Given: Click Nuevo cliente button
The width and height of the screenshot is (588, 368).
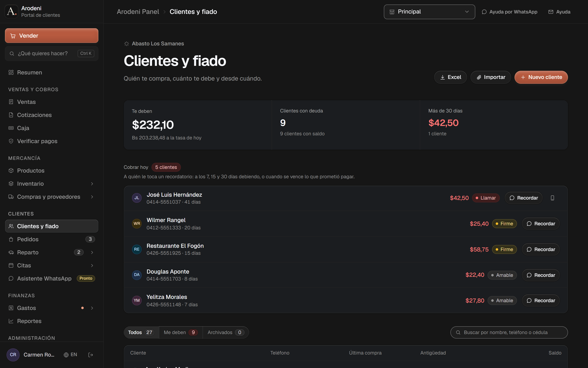Looking at the screenshot, I should point(541,77).
